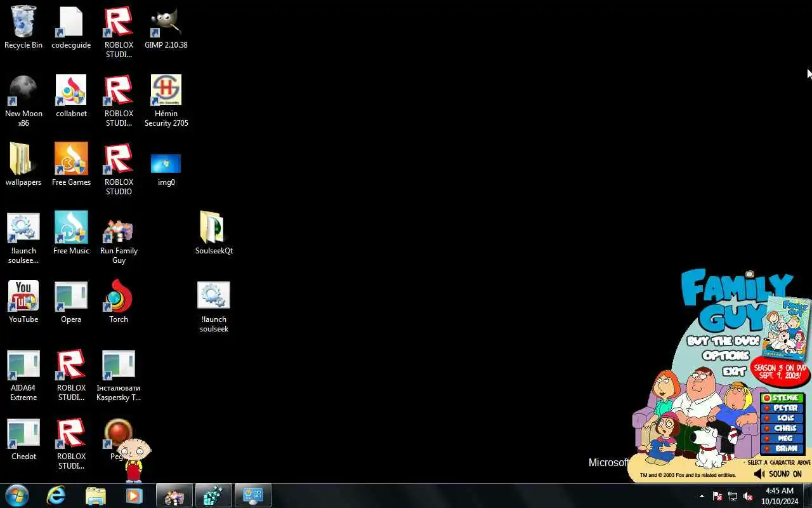Open the SoulseekQt folder
The image size is (812, 508).
click(x=214, y=233)
